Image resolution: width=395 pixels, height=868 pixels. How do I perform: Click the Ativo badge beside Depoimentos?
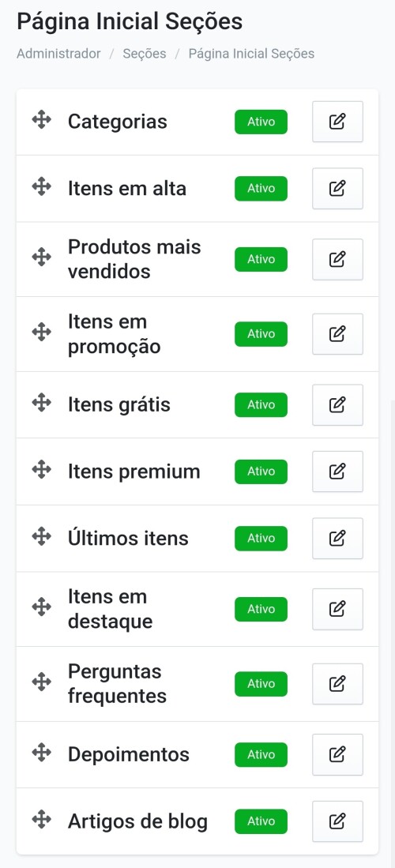point(261,754)
